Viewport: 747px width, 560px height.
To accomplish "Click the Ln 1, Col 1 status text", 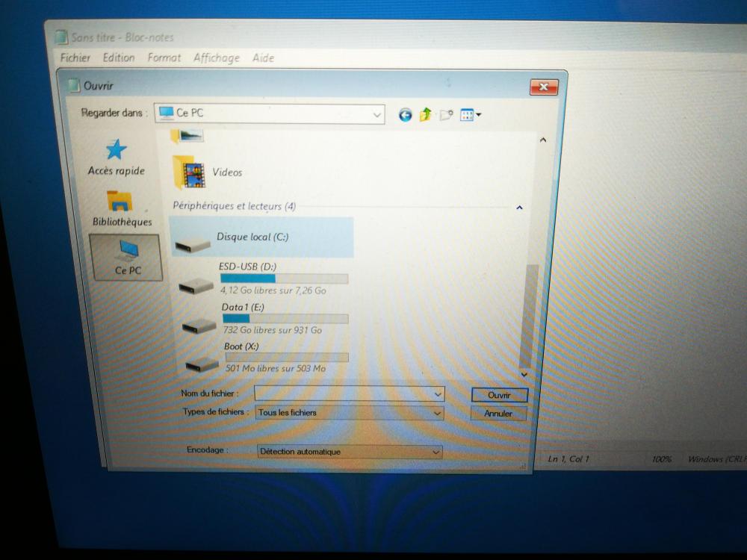I will point(568,459).
